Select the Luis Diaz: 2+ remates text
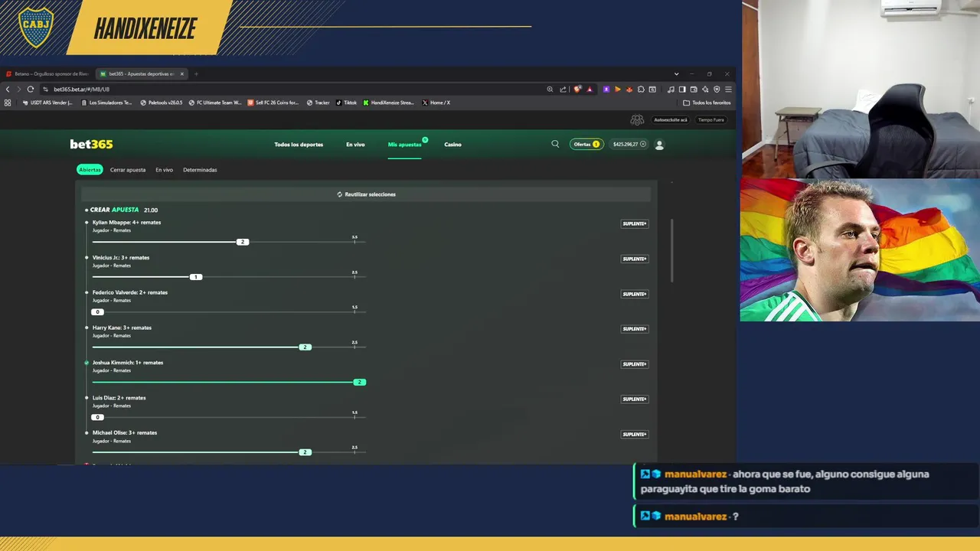 pos(119,398)
